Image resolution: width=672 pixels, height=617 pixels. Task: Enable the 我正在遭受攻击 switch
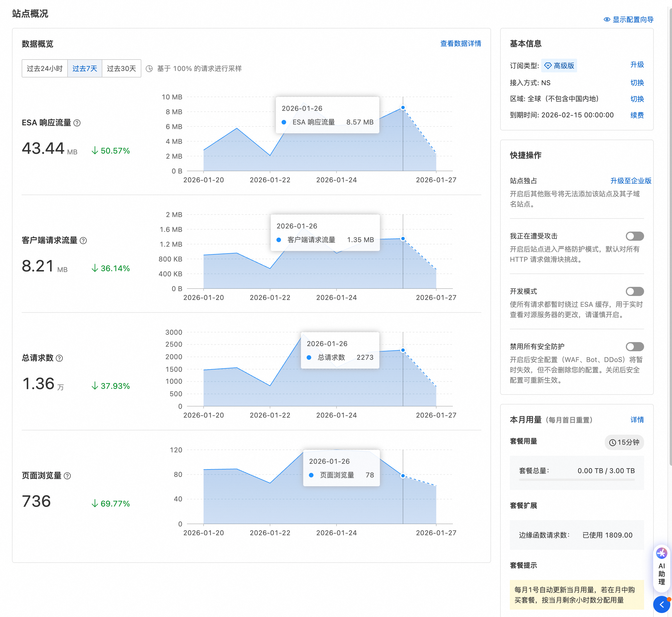pos(634,236)
